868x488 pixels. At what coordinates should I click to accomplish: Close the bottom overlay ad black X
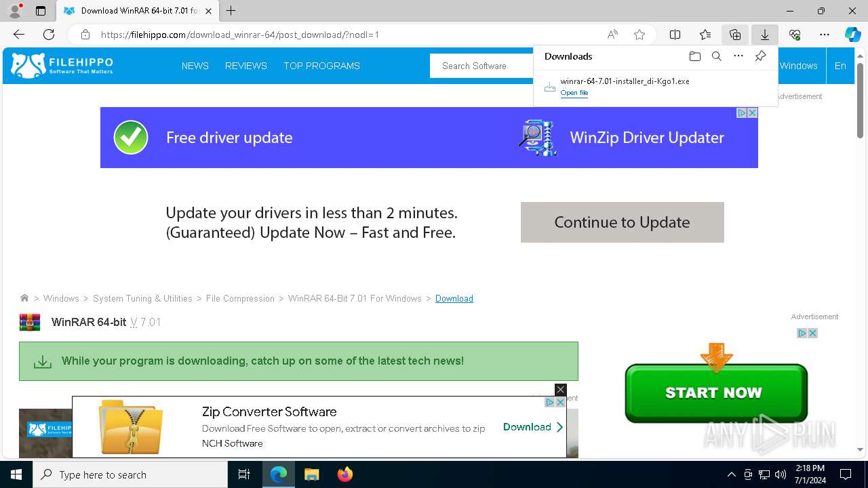[560, 390]
